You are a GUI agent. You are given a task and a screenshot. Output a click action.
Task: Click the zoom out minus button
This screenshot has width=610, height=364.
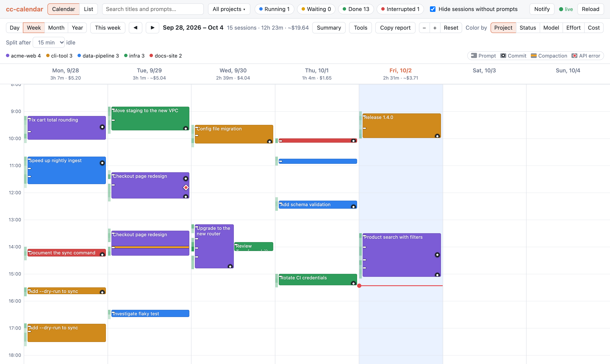coord(424,28)
